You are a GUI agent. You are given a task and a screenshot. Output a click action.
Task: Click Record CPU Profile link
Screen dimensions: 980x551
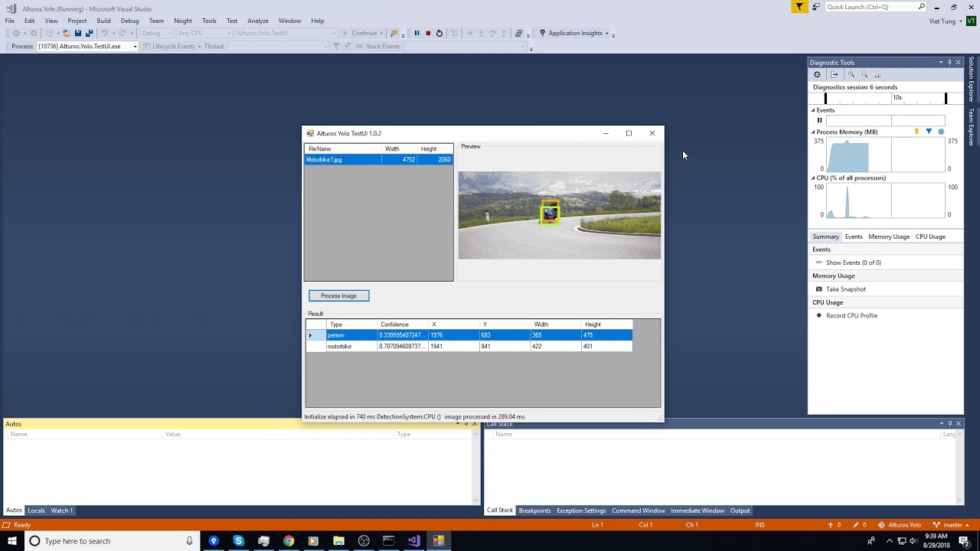[851, 315]
